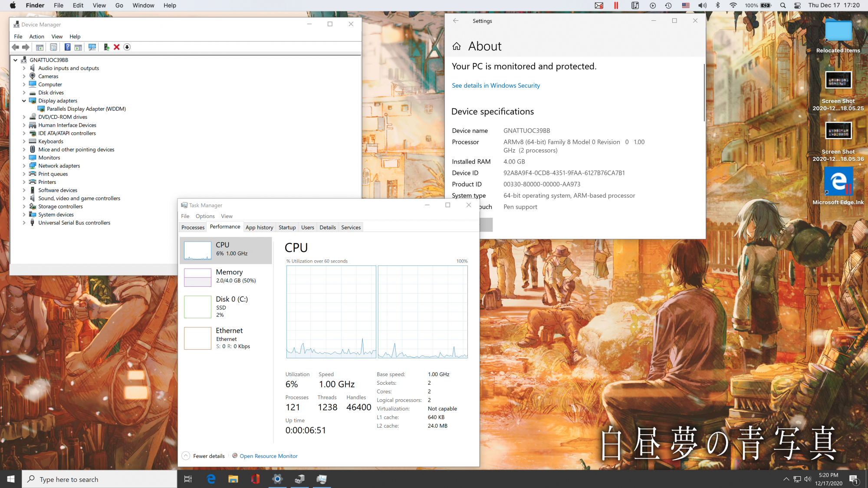Screen dimensions: 868x488
Task: Expand the Universal Serial Bus controllers node
Action: click(24, 223)
